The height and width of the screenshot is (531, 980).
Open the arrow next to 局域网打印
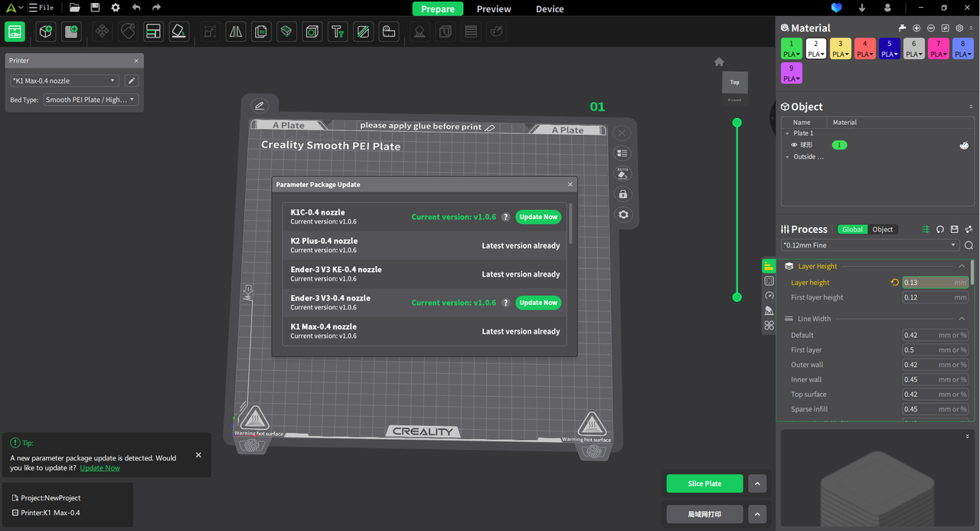[x=757, y=513]
